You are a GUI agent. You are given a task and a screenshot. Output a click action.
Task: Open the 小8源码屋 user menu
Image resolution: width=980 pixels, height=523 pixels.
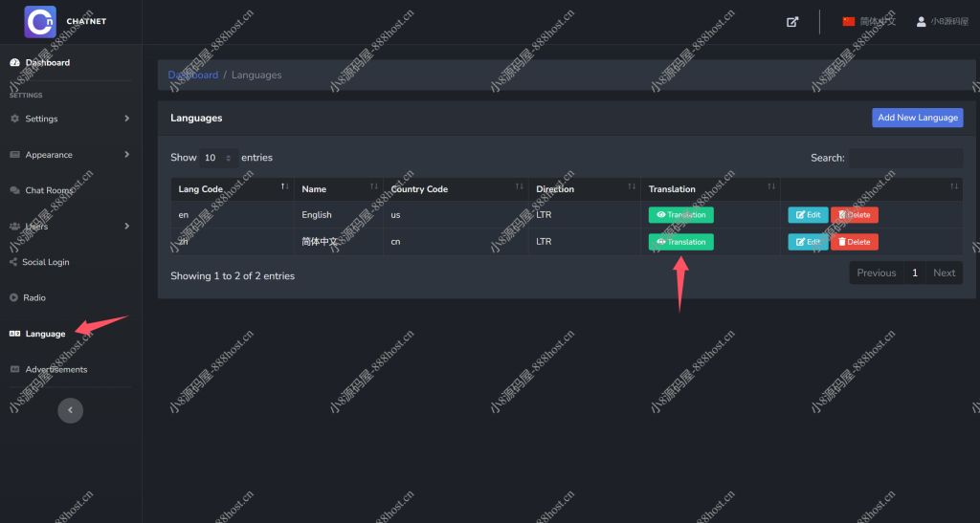pyautogui.click(x=942, y=21)
